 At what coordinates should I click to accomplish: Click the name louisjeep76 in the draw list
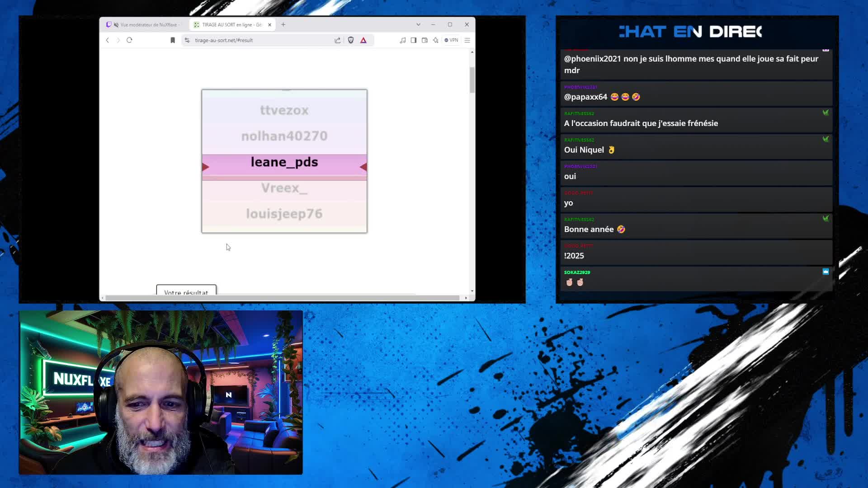(284, 214)
